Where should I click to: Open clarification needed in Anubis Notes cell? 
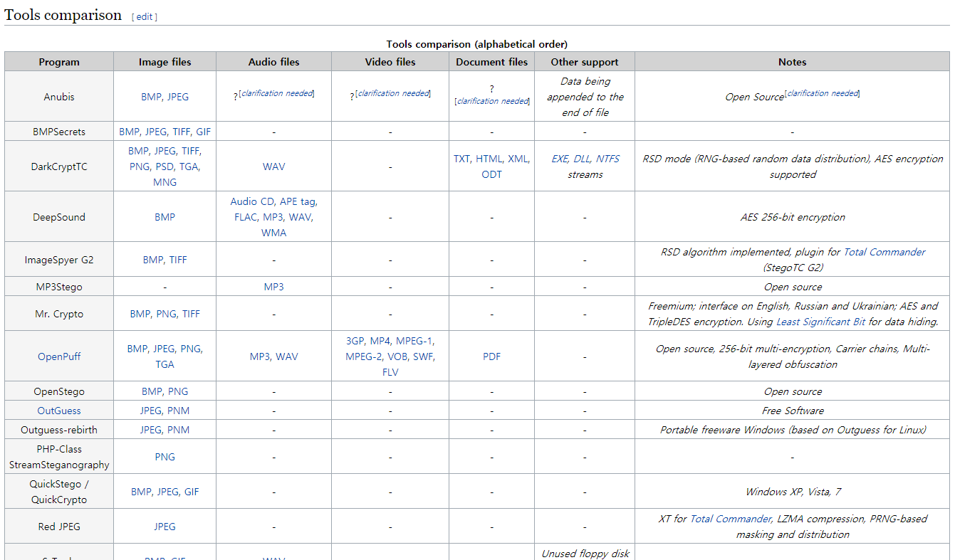pos(823,93)
